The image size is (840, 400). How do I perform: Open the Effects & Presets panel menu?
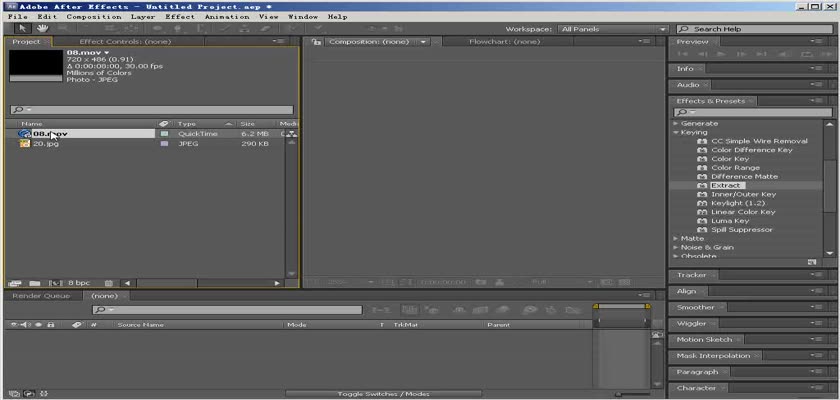(x=816, y=101)
